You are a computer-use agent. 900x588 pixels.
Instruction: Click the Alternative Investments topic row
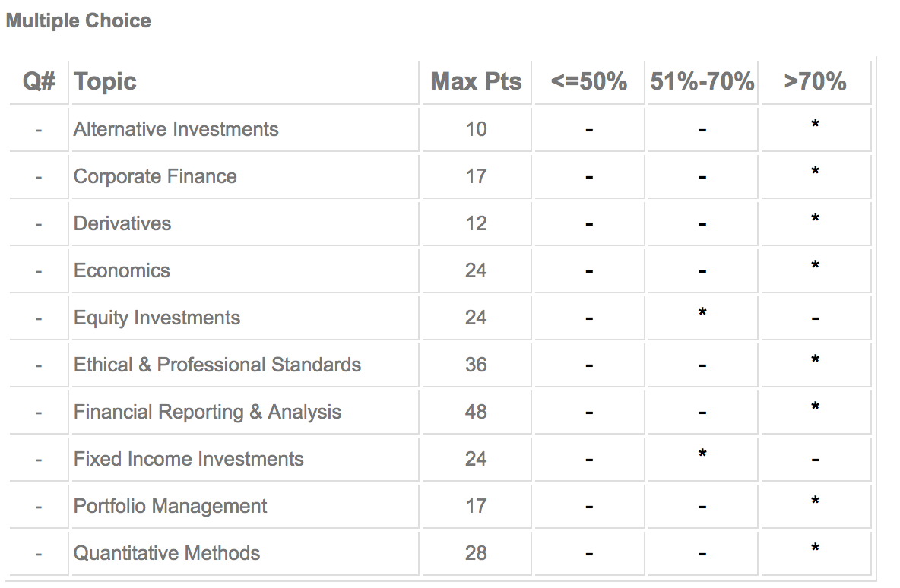click(x=176, y=129)
